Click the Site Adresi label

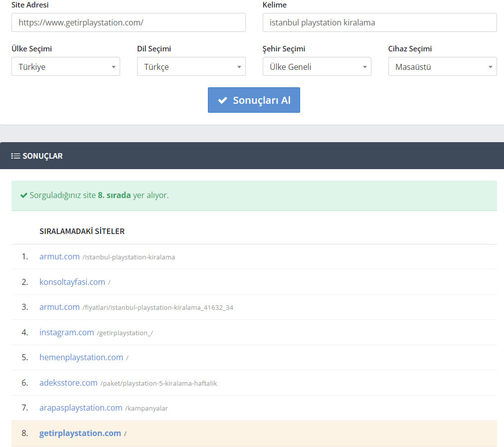(30, 5)
